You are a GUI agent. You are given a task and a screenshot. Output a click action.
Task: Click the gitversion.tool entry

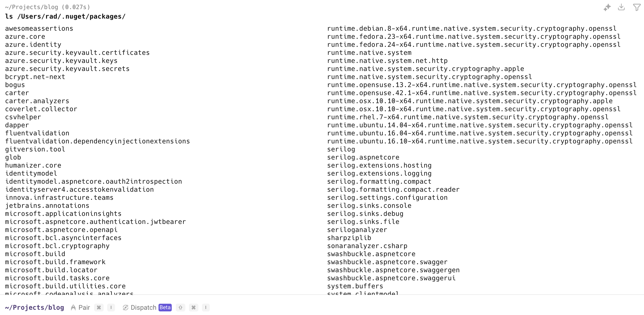(x=35, y=149)
